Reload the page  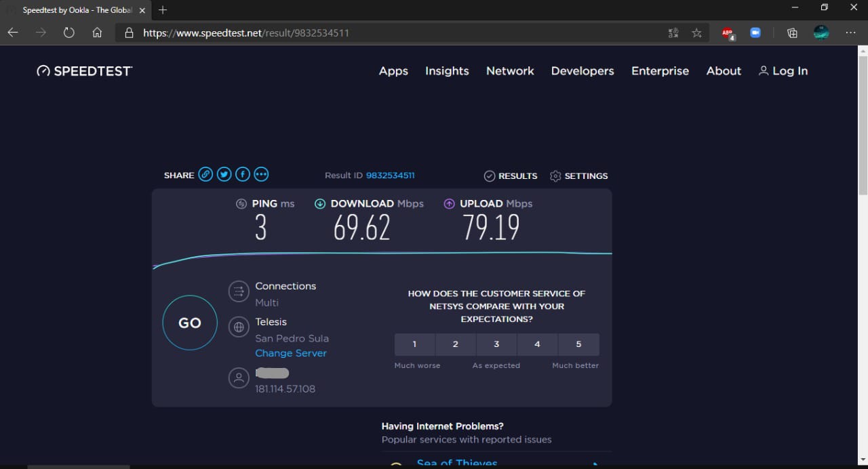pyautogui.click(x=68, y=33)
